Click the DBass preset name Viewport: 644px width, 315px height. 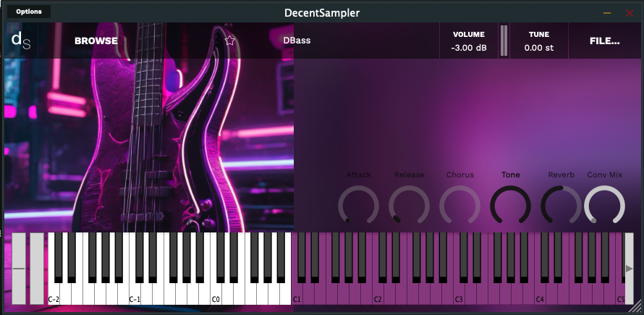pos(297,41)
